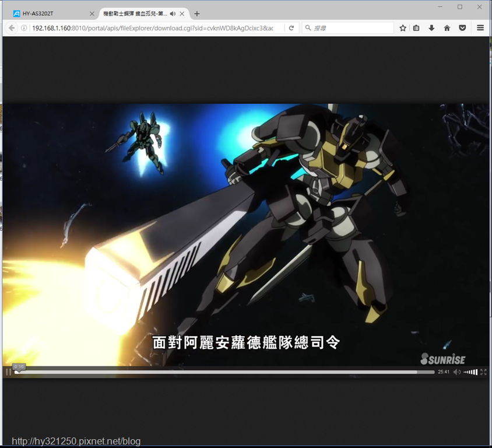Image resolution: width=492 pixels, height=448 pixels.
Task: Seek along the video progress bar
Action: tap(224, 372)
